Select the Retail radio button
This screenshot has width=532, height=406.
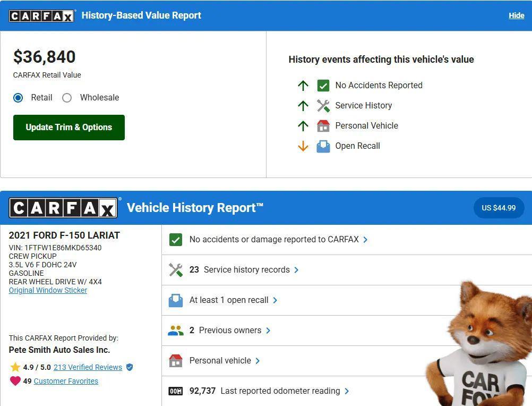18,98
